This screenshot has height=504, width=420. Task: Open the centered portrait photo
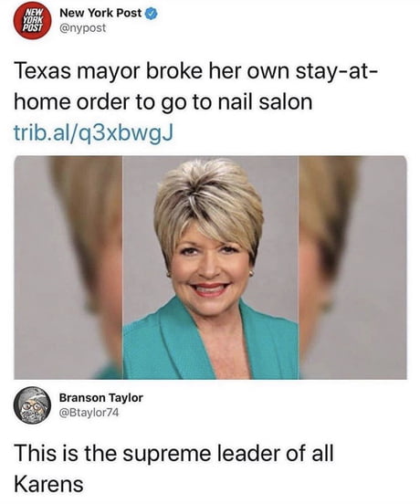point(211,268)
